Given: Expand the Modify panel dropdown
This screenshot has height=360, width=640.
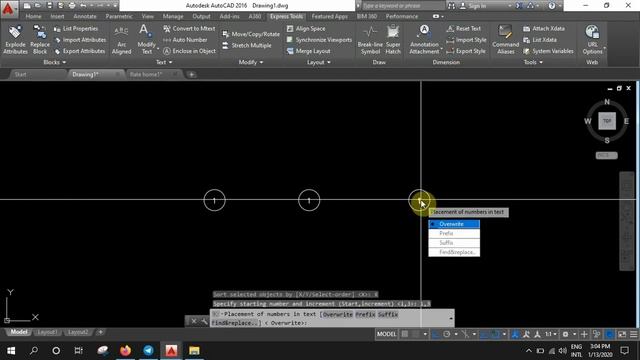Looking at the screenshot, I should coord(251,62).
